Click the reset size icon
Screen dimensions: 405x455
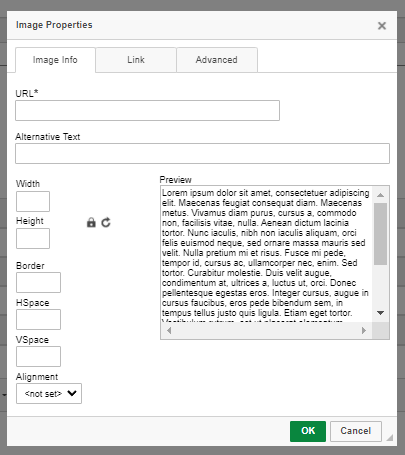(106, 222)
